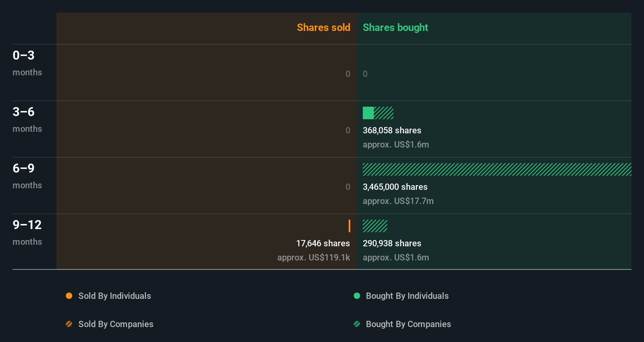Select the Bought By Companies legend label
This screenshot has height=342, width=644.
408,324
